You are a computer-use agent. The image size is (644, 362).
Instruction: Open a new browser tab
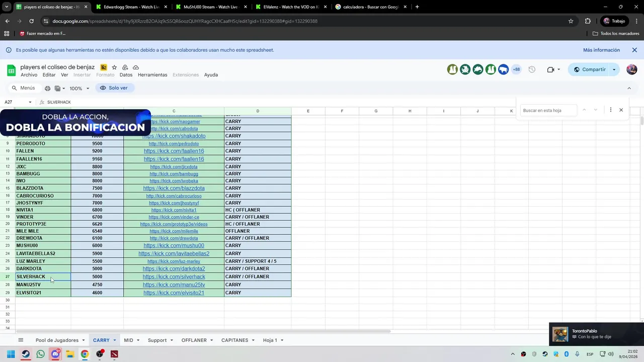417,7
